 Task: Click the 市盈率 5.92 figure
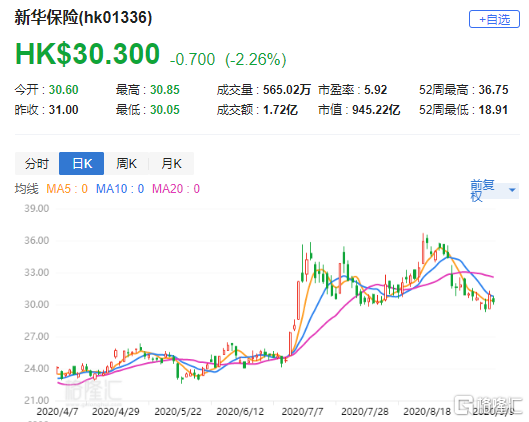click(x=375, y=90)
